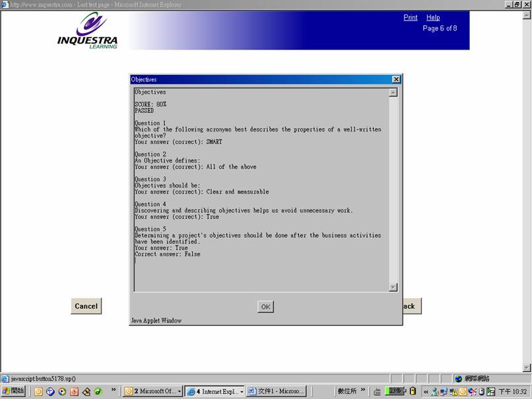Image resolution: width=532 pixels, height=399 pixels.
Task: Click the OK button in Objectives dialog
Action: [265, 307]
